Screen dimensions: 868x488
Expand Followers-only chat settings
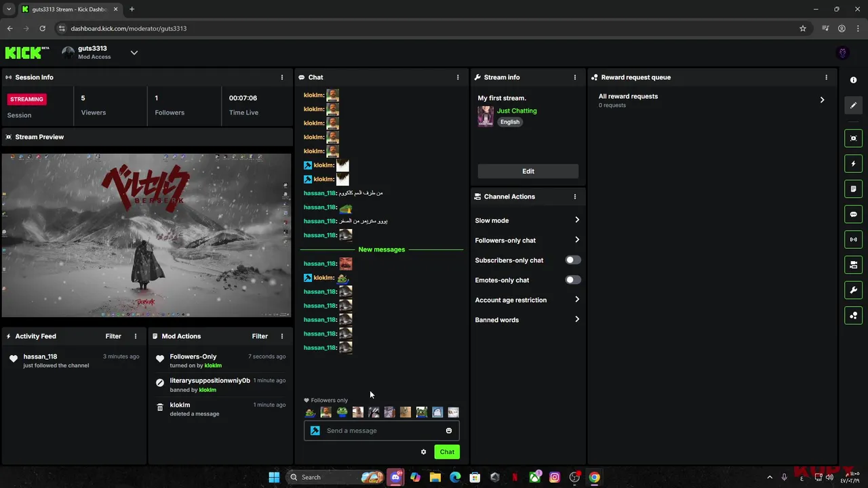(528, 240)
